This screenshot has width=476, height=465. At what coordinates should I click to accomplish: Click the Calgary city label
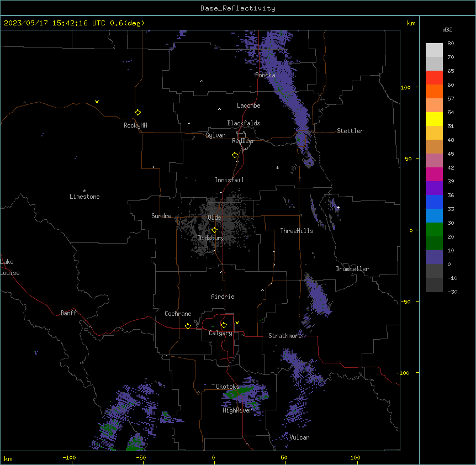[x=220, y=333]
